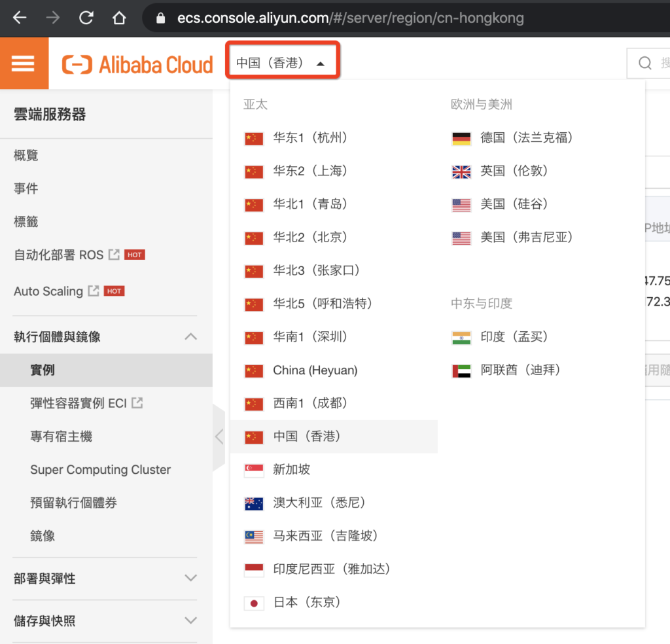Click the German flag icon for 法兰克福

(x=461, y=139)
